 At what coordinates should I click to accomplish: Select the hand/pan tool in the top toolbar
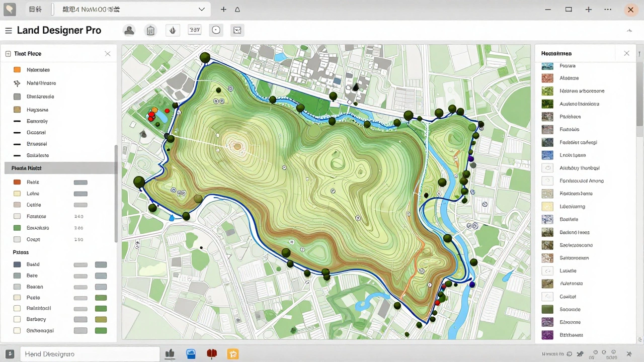(x=173, y=30)
